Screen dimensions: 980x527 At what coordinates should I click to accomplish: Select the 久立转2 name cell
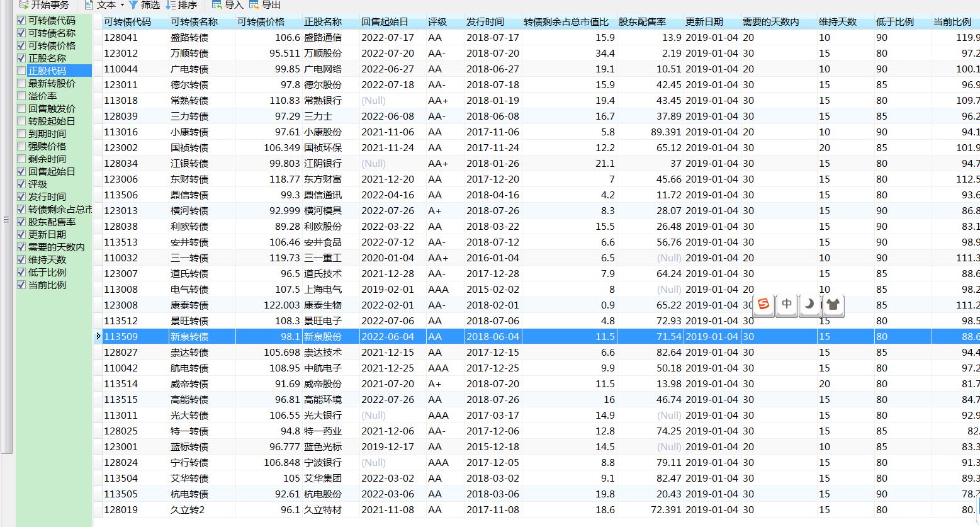pos(202,509)
